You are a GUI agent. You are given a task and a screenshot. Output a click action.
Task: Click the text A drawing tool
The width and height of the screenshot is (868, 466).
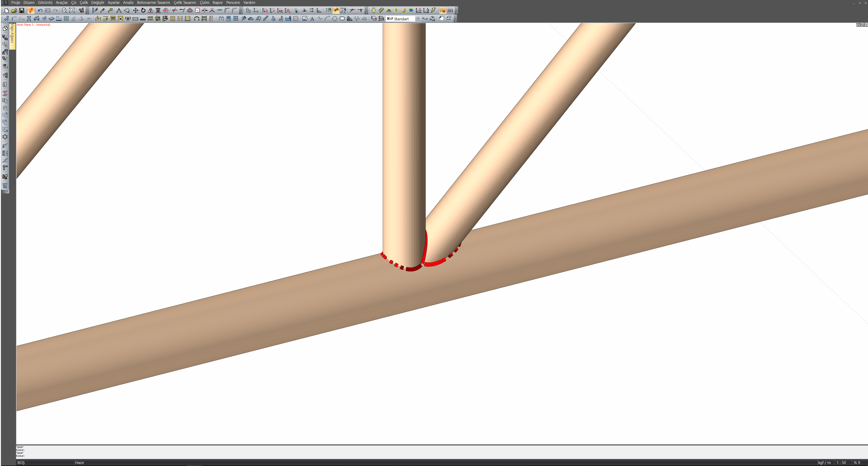(x=312, y=19)
